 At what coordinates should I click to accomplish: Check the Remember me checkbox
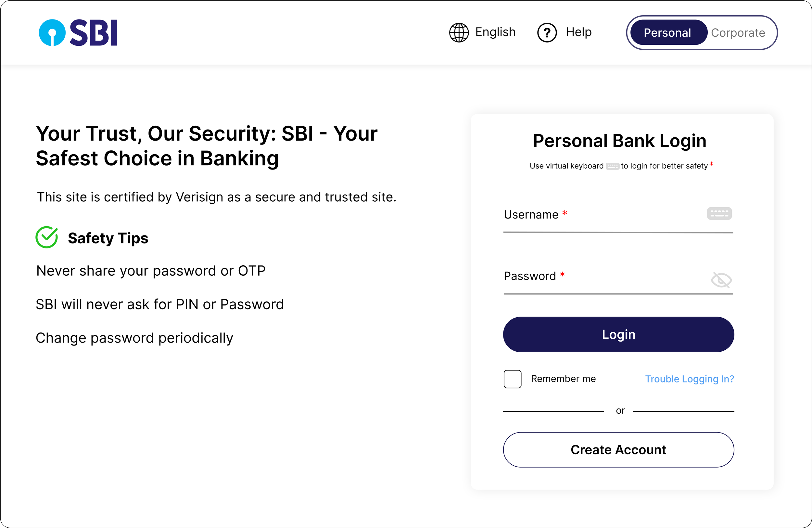[x=512, y=379]
